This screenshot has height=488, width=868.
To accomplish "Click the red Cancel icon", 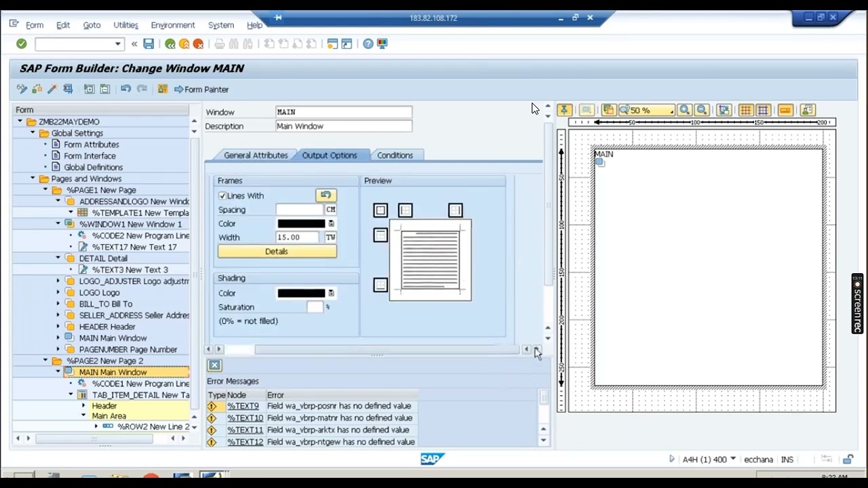I will [198, 44].
